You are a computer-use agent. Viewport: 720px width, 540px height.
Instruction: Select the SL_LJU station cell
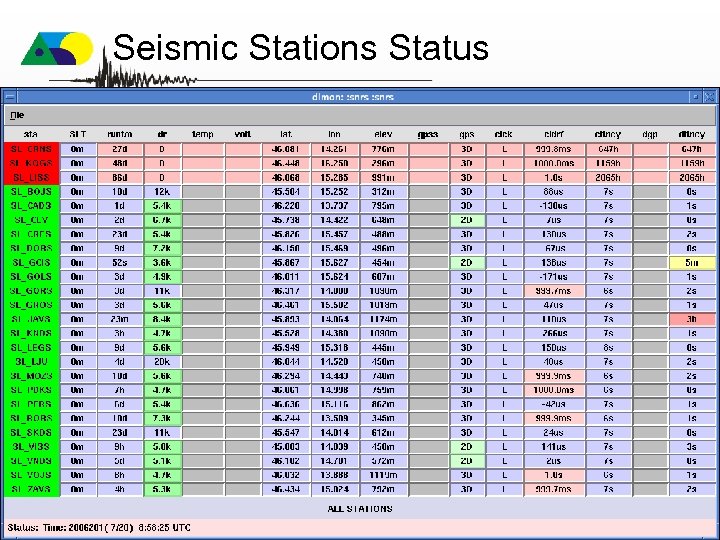click(32, 362)
